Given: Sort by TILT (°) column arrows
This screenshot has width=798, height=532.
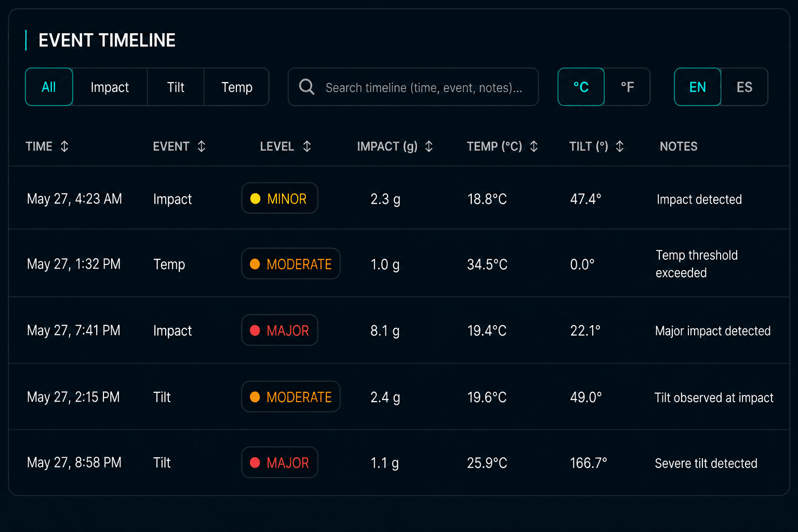Looking at the screenshot, I should (x=619, y=147).
